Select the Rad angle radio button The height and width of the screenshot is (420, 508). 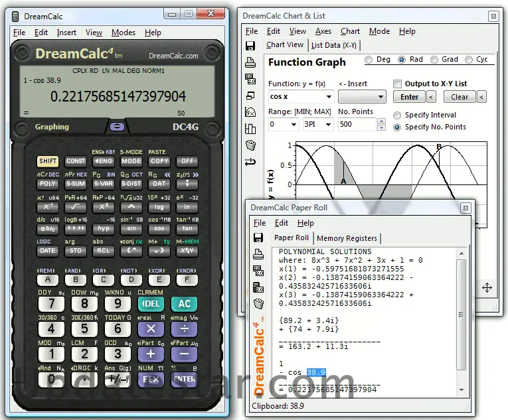(402, 60)
